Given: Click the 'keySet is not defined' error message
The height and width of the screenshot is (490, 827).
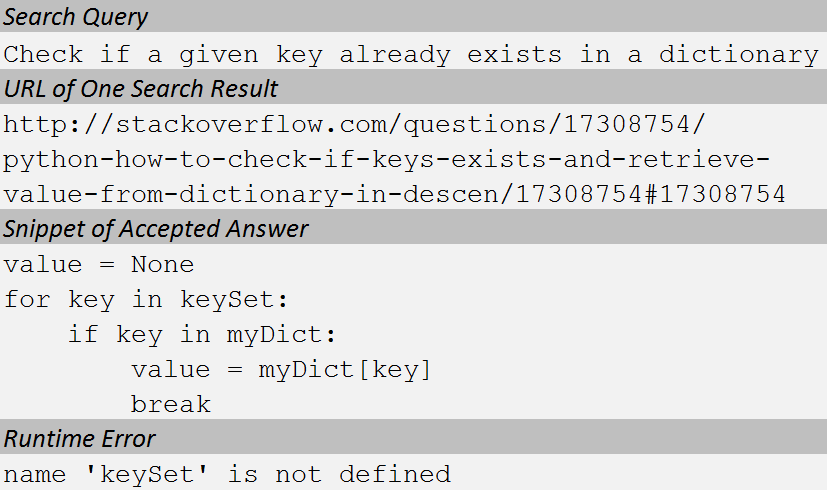Looking at the screenshot, I should click(227, 474).
